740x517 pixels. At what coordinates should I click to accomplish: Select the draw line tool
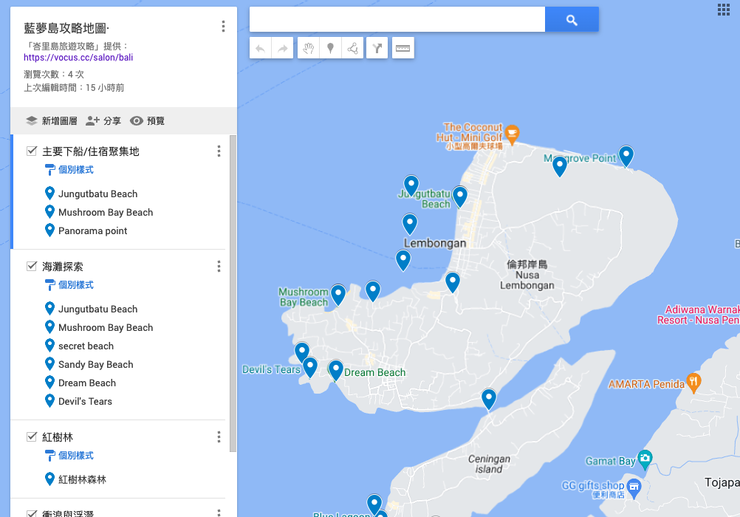click(353, 48)
